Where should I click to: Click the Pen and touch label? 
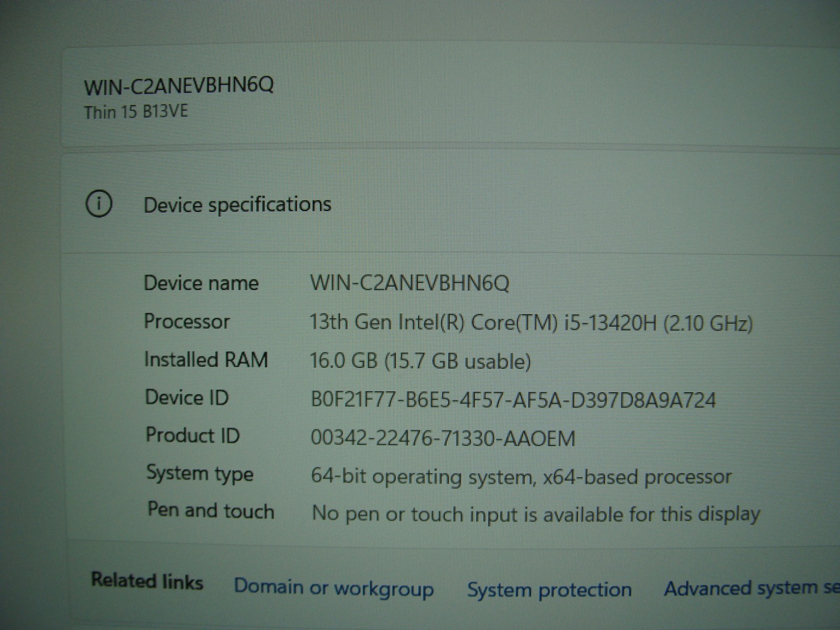[211, 510]
